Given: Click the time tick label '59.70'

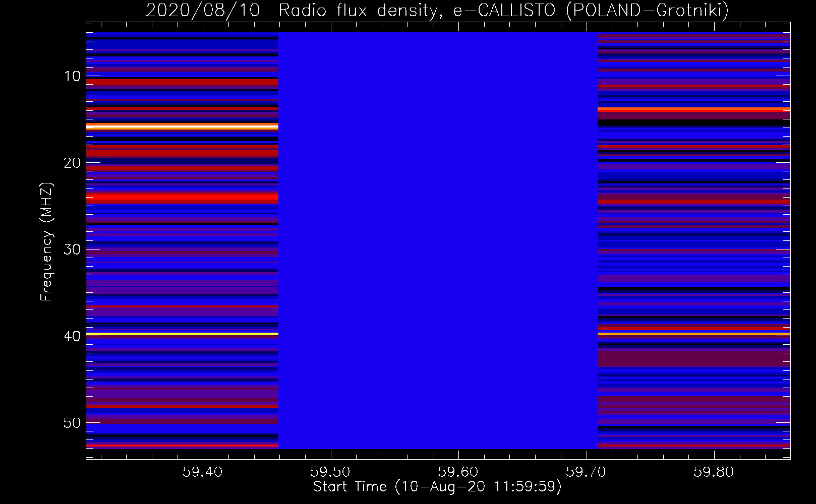Looking at the screenshot, I should [586, 472].
